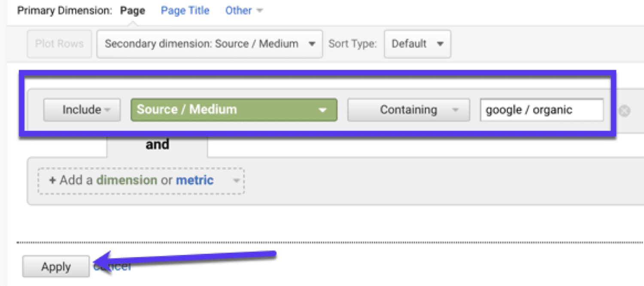Select Page as the primary dimension
This screenshot has width=644, height=286.
tap(132, 10)
